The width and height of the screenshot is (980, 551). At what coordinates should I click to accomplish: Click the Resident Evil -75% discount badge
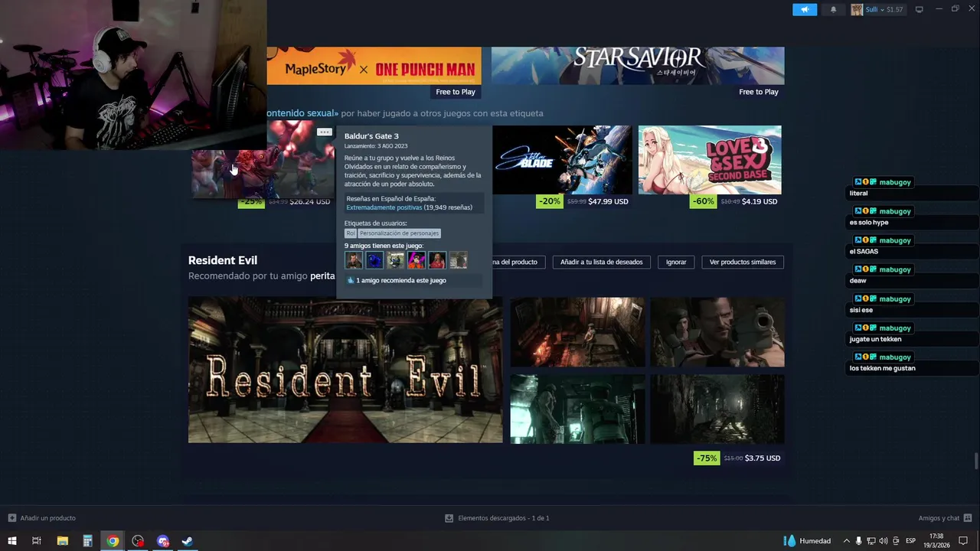click(707, 458)
